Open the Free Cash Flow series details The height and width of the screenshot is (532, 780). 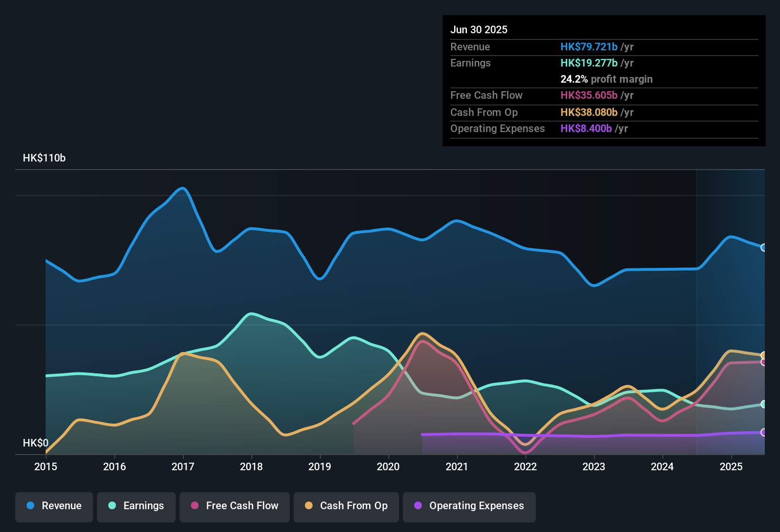point(234,506)
